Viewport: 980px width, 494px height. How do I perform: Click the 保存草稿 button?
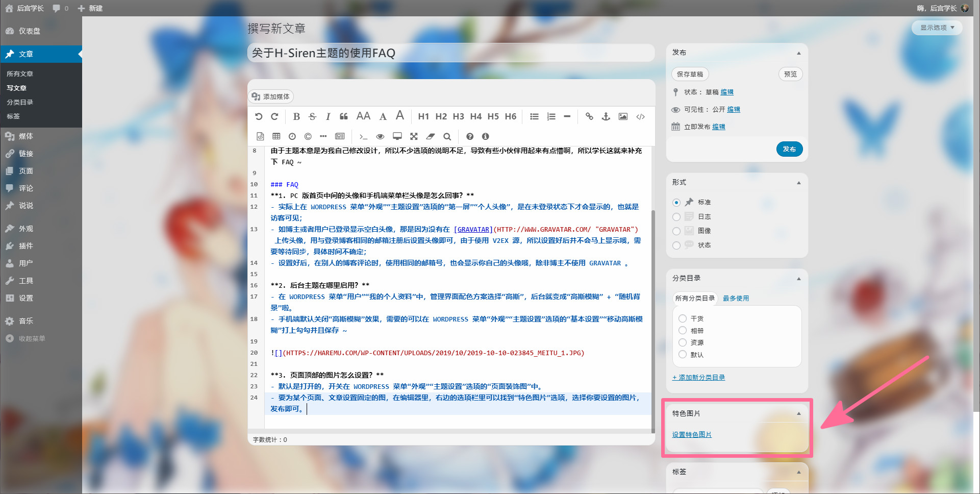point(690,75)
